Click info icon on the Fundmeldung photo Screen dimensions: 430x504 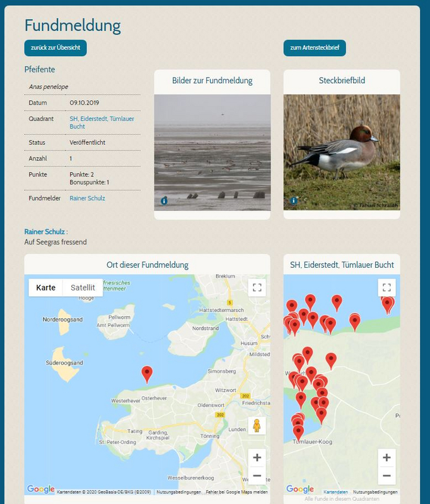(x=164, y=201)
